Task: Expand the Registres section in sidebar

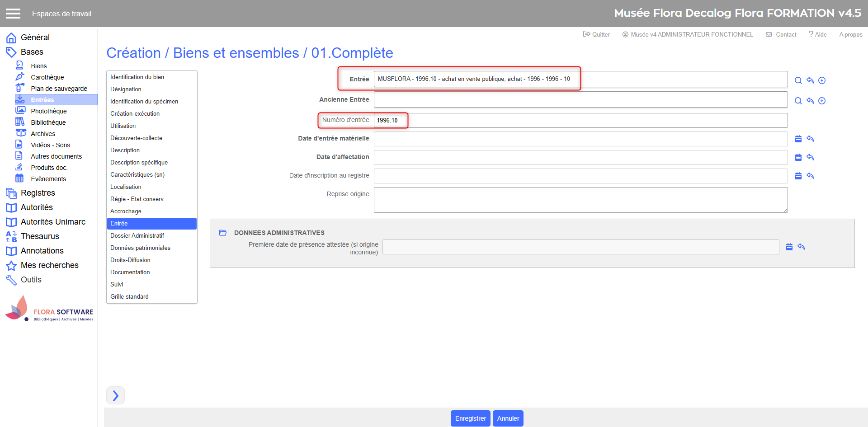Action: 38,193
